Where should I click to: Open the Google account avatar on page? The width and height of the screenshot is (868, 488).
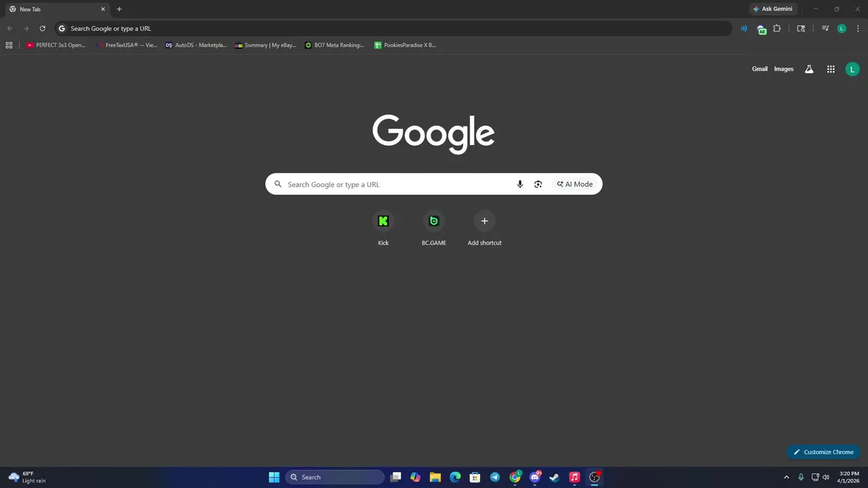coord(852,69)
